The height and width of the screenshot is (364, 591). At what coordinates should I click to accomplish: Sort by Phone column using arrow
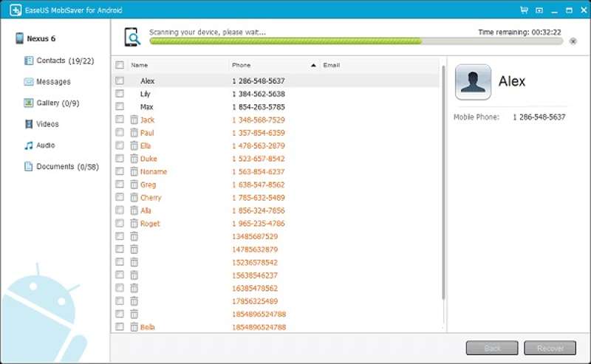(313, 65)
